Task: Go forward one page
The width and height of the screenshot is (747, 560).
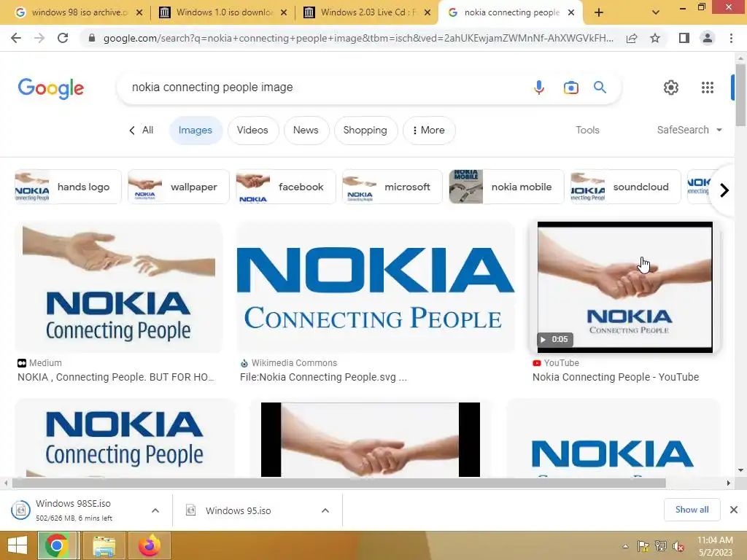Action: pyautogui.click(x=39, y=38)
